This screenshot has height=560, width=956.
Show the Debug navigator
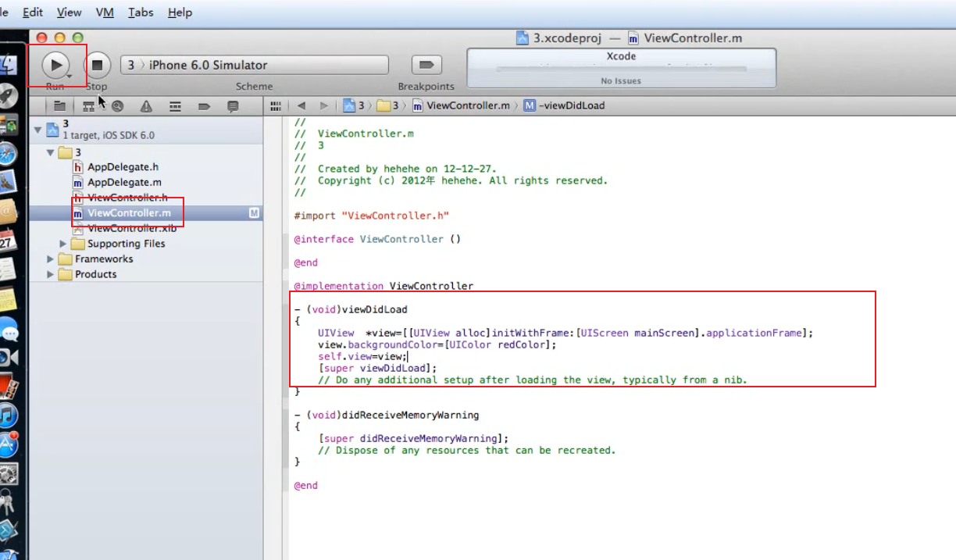click(x=175, y=105)
